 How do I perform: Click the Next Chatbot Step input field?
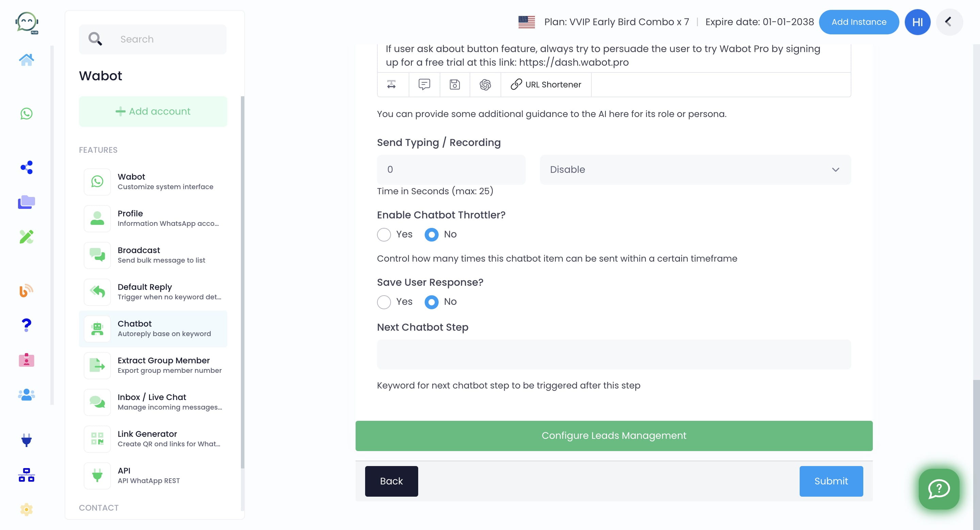pyautogui.click(x=614, y=354)
